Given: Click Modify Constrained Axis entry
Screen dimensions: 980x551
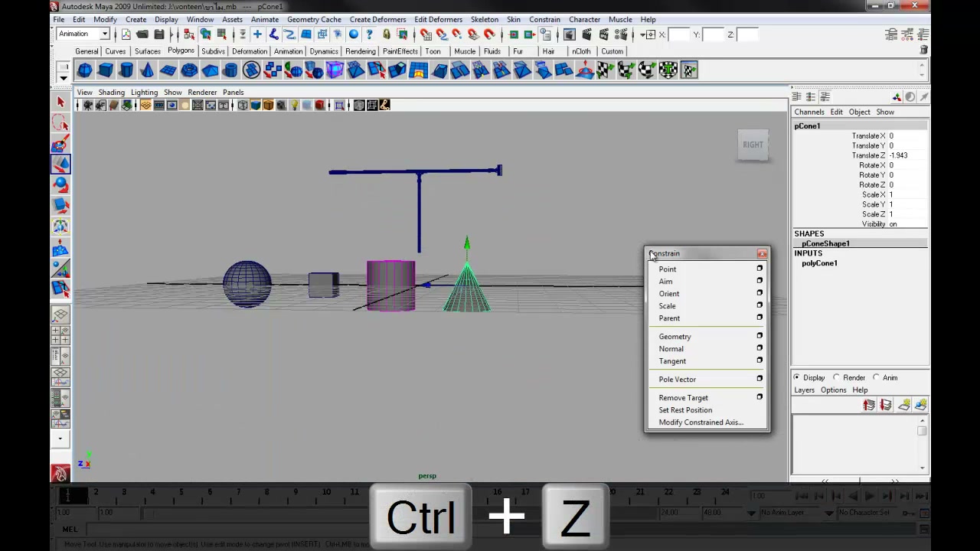Looking at the screenshot, I should 701,422.
